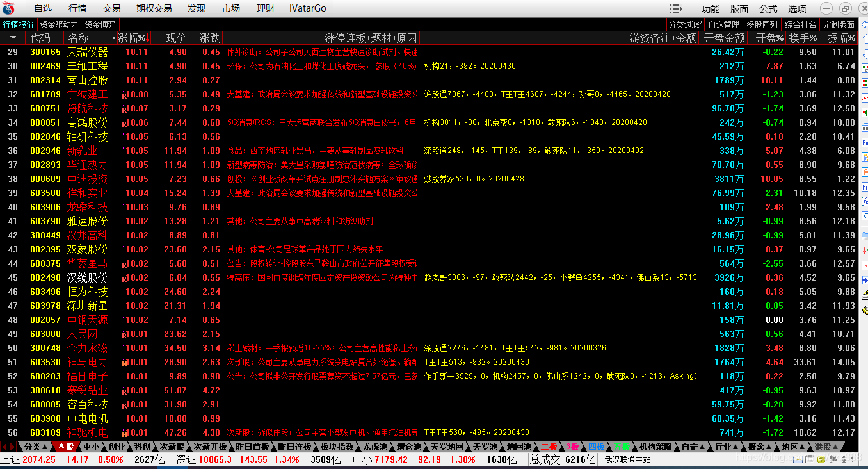Expand the 自定 bottom tab menu

693,447
